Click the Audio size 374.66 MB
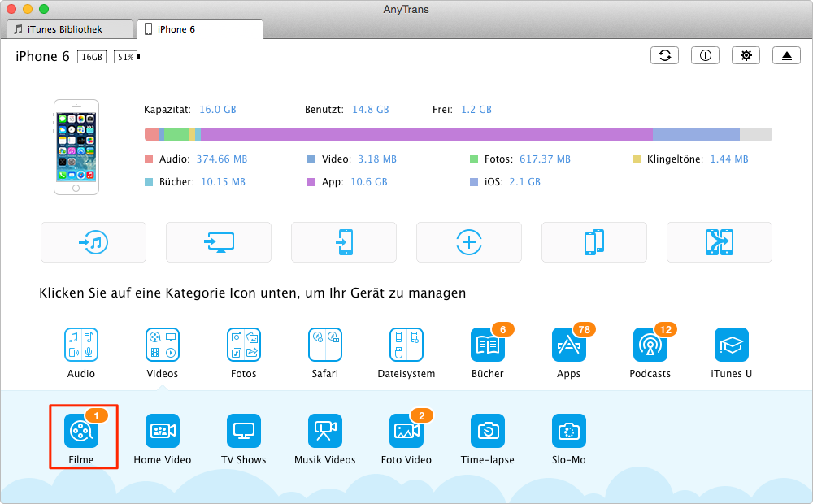Image resolution: width=813 pixels, height=504 pixels. 222,159
